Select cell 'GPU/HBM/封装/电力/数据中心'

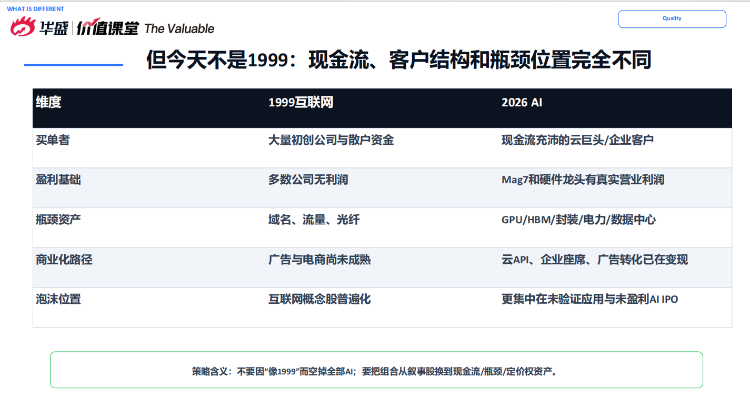tap(578, 220)
